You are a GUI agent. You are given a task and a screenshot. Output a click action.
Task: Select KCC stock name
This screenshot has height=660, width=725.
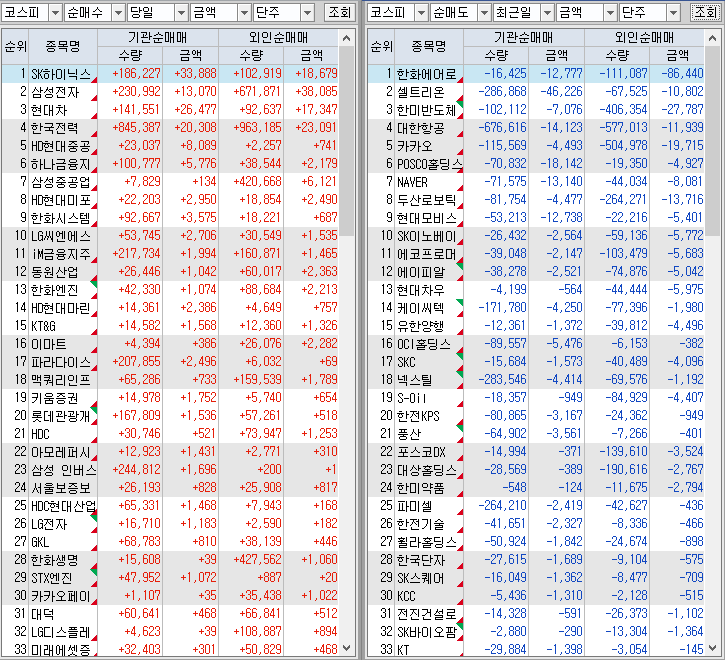406,597
